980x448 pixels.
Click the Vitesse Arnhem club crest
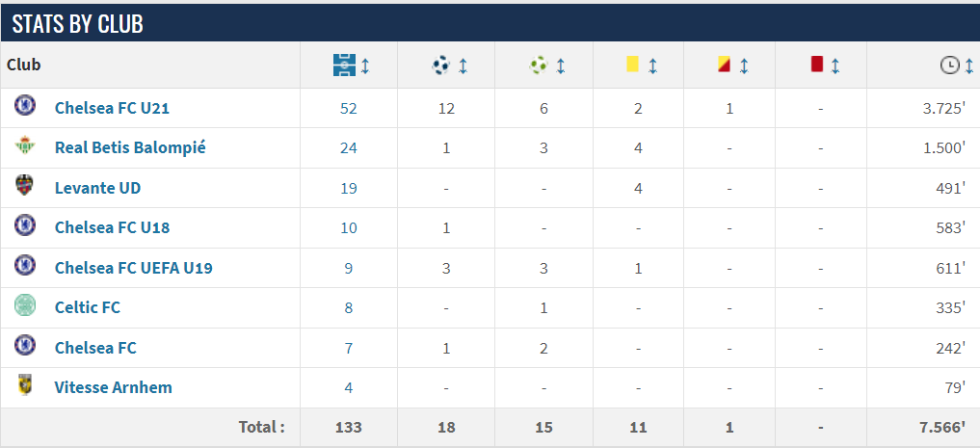click(25, 384)
